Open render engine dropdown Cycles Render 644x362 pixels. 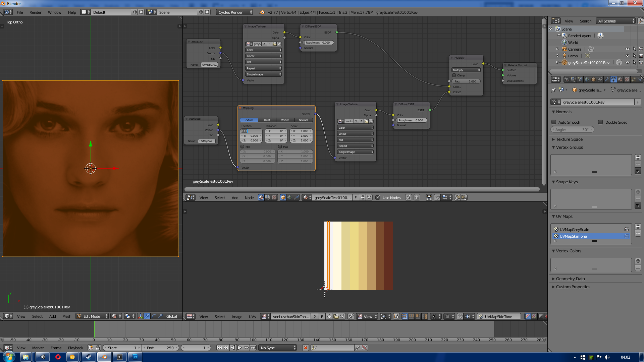[x=234, y=12]
